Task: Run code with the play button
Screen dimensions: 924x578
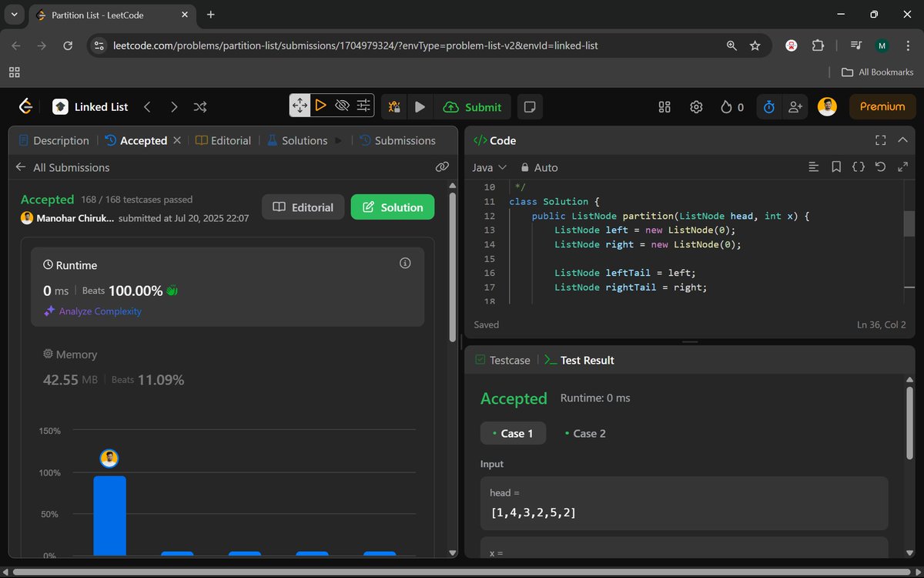Action: click(420, 107)
